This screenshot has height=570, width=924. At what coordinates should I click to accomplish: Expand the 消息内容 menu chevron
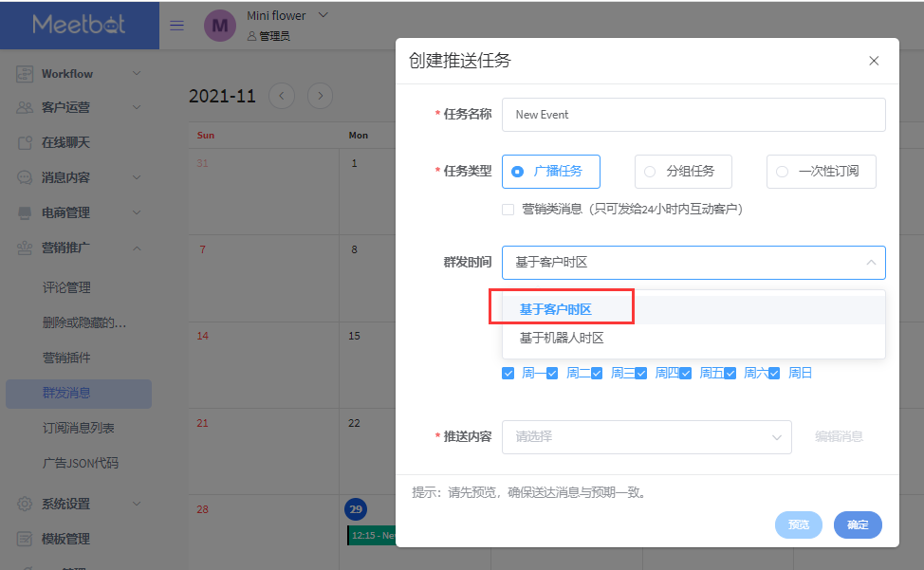tap(137, 177)
